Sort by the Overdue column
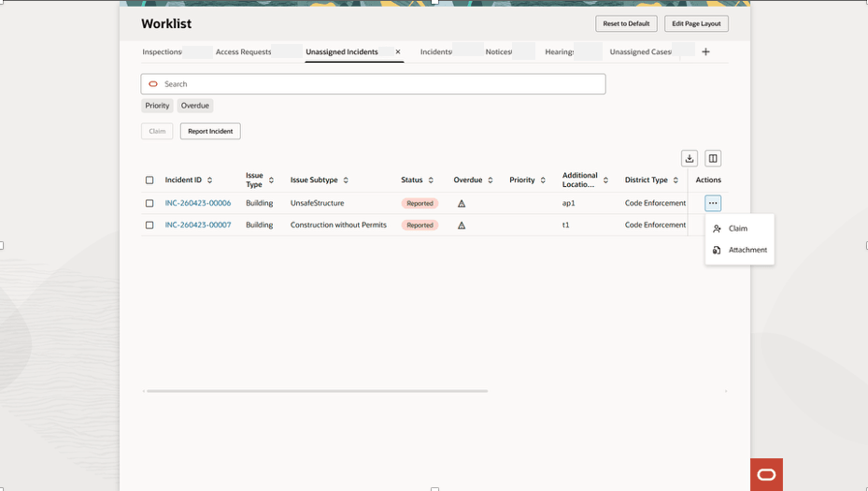This screenshot has width=868, height=491. [x=491, y=181]
